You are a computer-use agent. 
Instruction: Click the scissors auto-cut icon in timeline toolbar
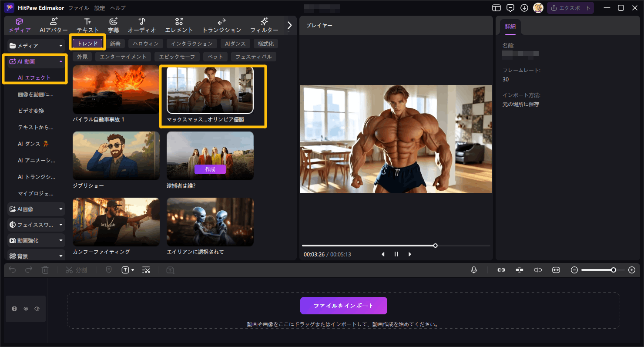146,270
